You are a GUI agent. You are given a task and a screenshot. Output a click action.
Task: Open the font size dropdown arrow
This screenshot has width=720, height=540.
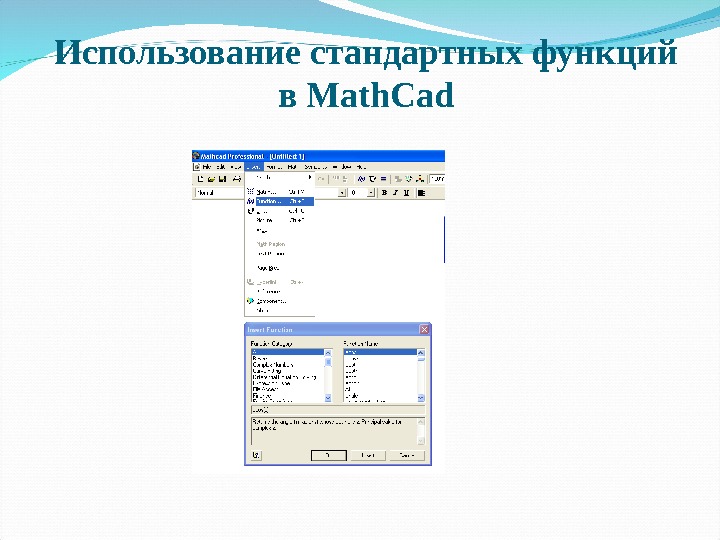tap(371, 193)
